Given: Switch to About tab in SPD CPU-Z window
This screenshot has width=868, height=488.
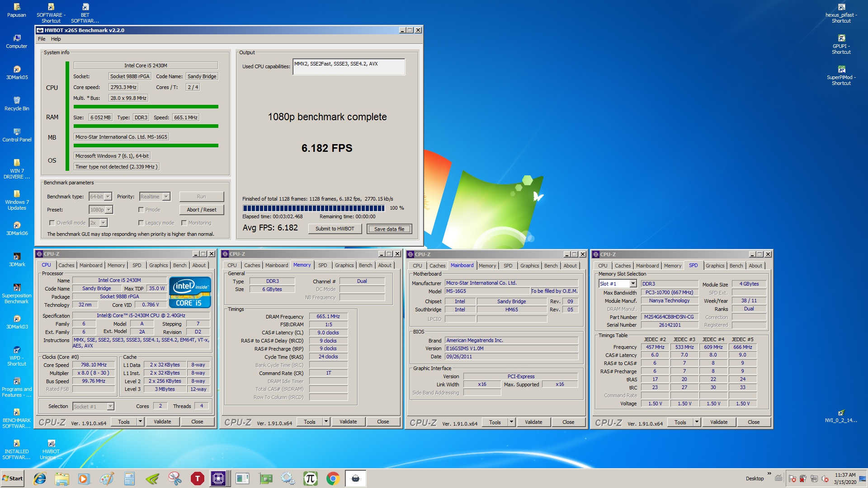Looking at the screenshot, I should (x=755, y=266).
